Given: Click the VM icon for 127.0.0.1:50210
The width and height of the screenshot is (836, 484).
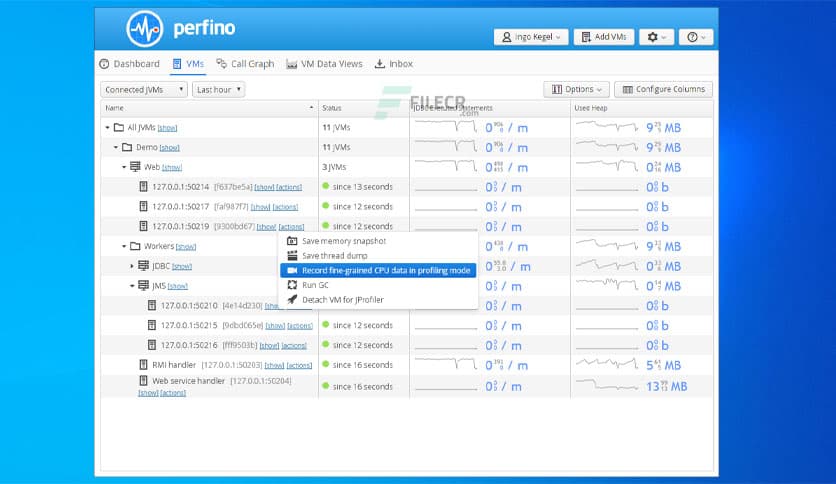Looking at the screenshot, I should [x=152, y=305].
